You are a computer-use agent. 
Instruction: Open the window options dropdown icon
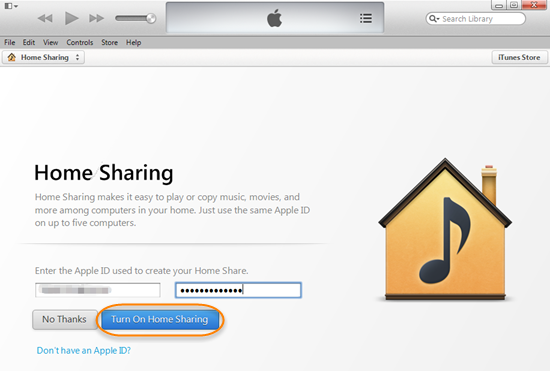[x=11, y=6]
